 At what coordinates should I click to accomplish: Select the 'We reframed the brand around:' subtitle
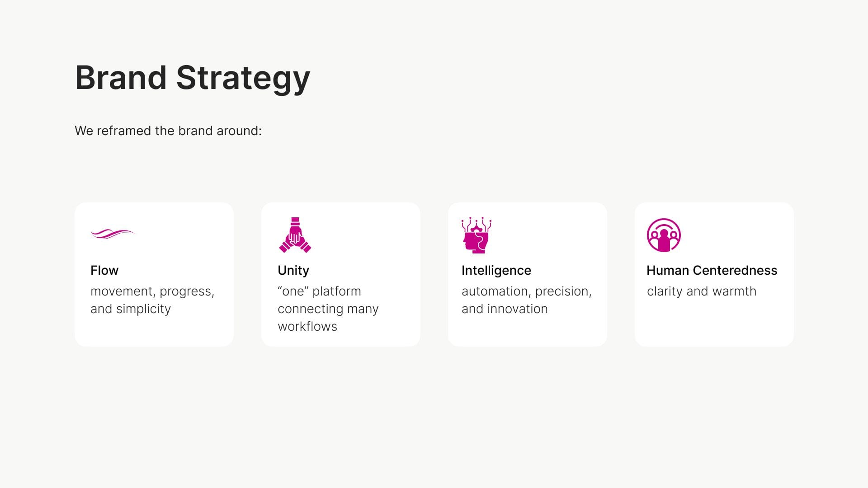point(168,131)
